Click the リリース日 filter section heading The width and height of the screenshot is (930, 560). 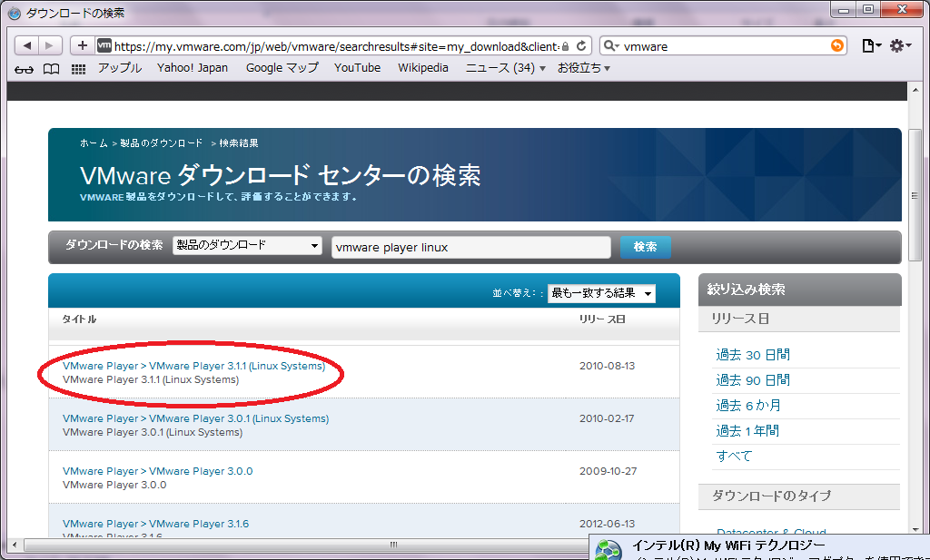pos(740,319)
